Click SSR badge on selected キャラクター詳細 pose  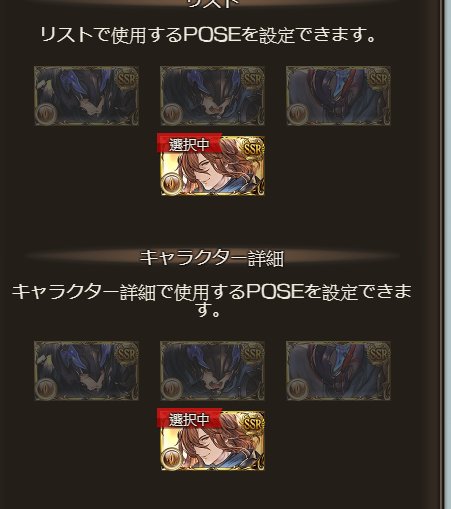(252, 424)
